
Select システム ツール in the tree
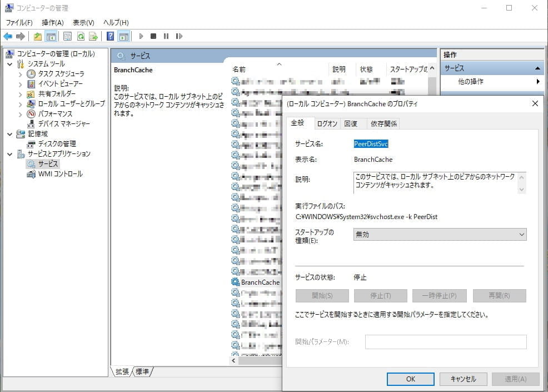(46, 64)
